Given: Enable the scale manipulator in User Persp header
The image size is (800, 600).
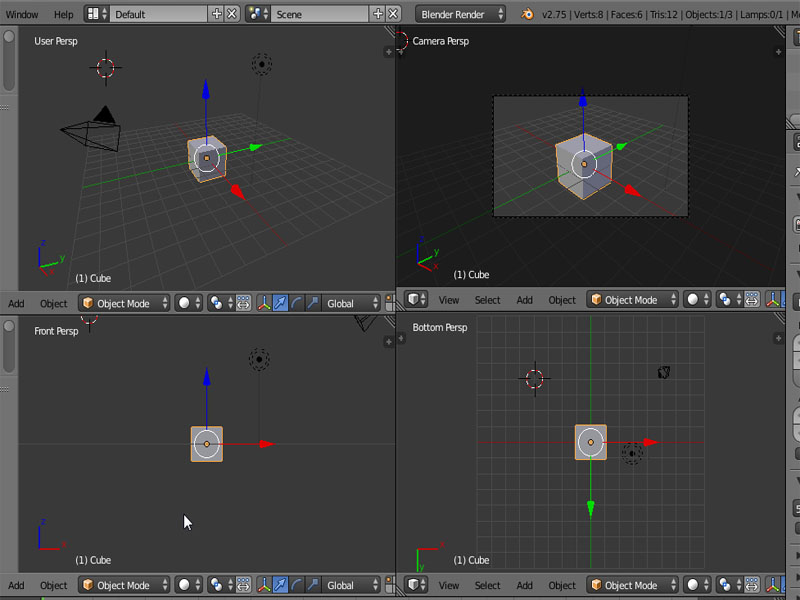Looking at the screenshot, I should [313, 303].
